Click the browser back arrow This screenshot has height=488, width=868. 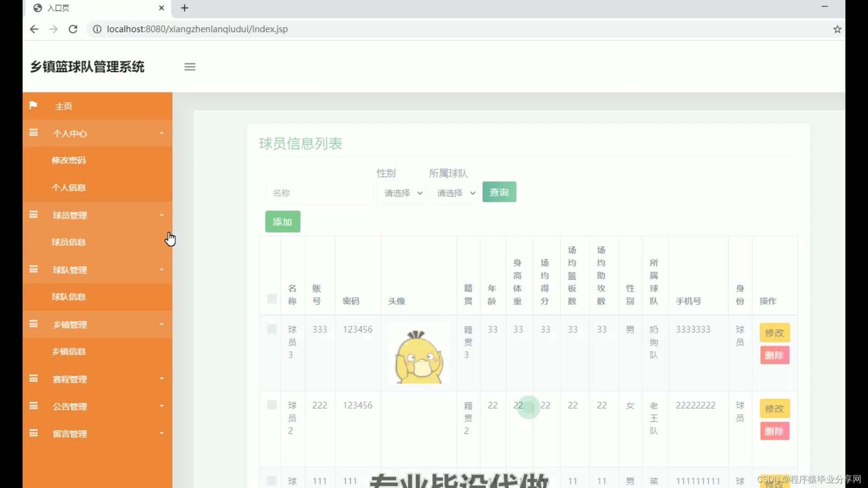(x=34, y=29)
